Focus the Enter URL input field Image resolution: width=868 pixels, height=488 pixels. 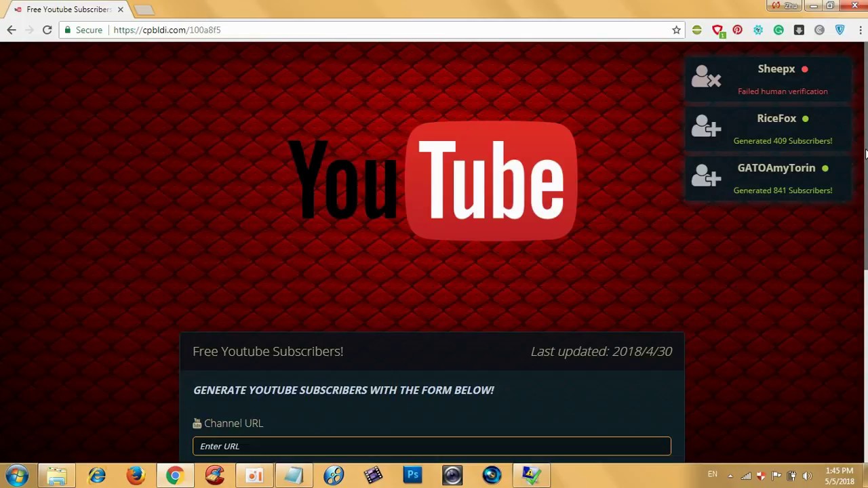pyautogui.click(x=432, y=446)
